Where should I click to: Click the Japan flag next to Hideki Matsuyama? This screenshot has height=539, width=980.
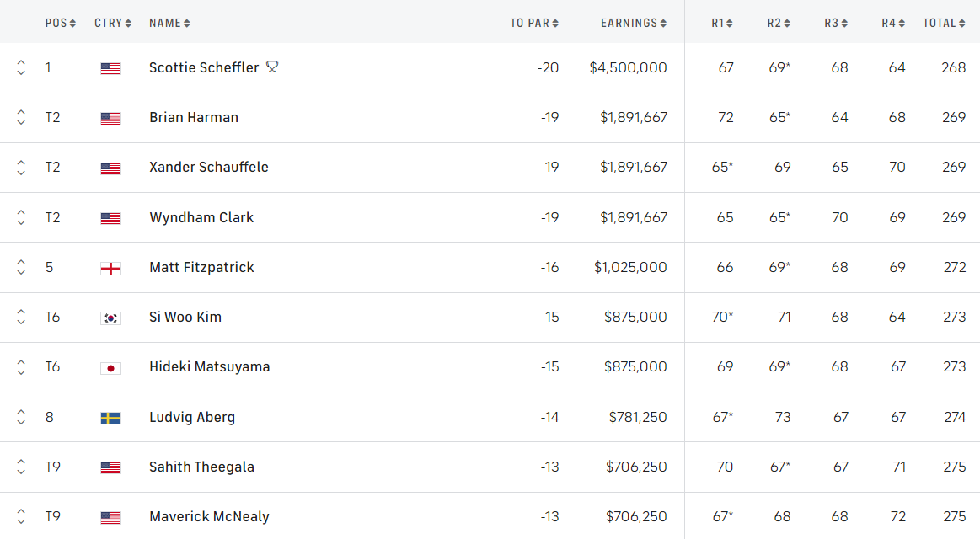coord(110,367)
